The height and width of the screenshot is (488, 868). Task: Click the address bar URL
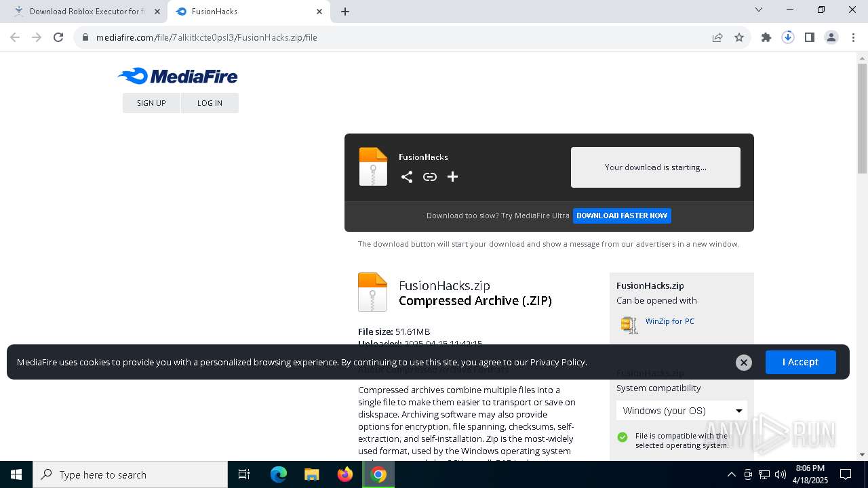point(207,37)
